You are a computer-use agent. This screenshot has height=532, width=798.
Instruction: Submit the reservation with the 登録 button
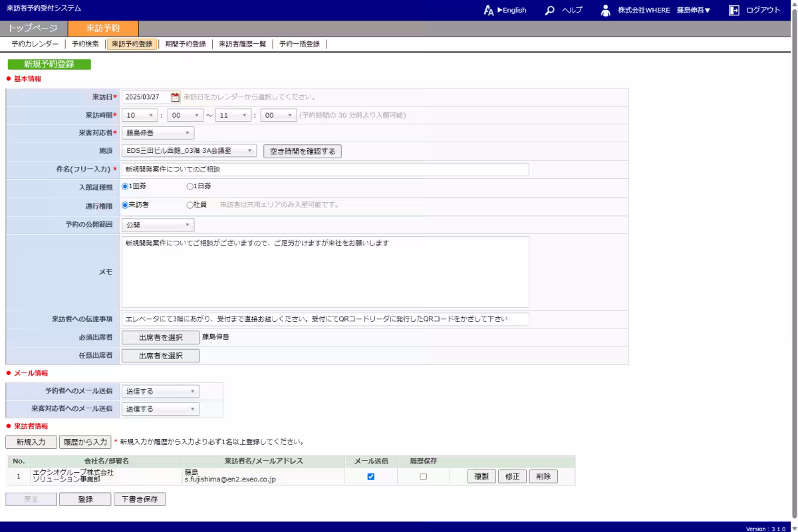coord(85,498)
